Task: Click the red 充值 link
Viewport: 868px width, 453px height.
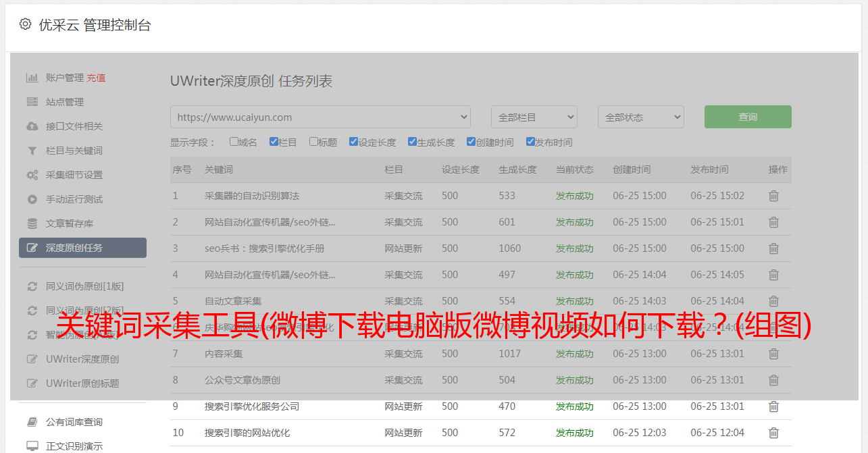Action: (96, 78)
